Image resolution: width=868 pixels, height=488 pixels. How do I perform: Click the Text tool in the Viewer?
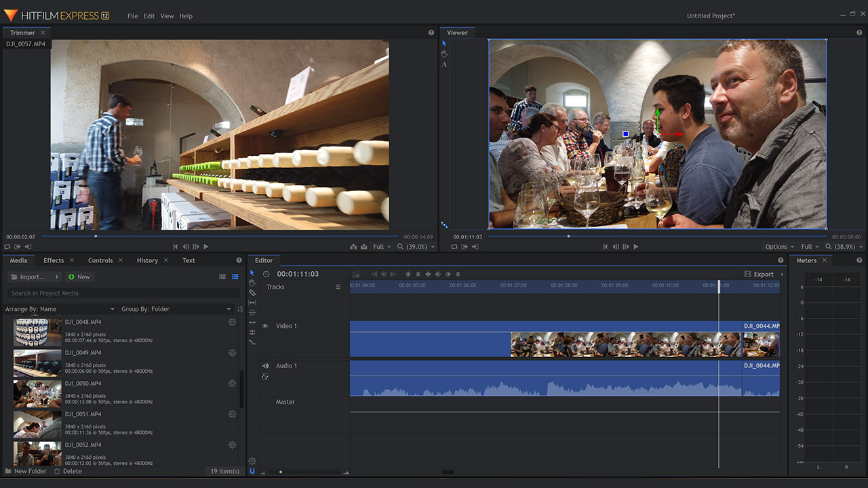pyautogui.click(x=444, y=65)
